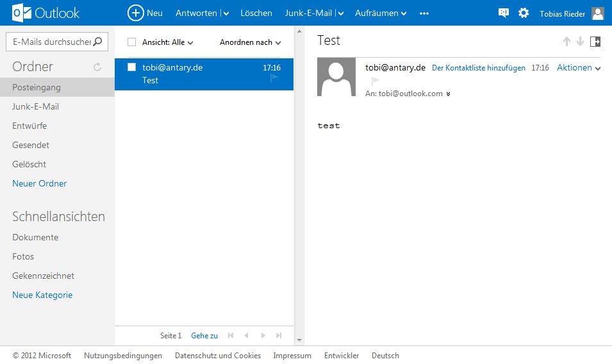The width and height of the screenshot is (612, 364).
Task: Flag the Test message in list
Action: point(274,78)
